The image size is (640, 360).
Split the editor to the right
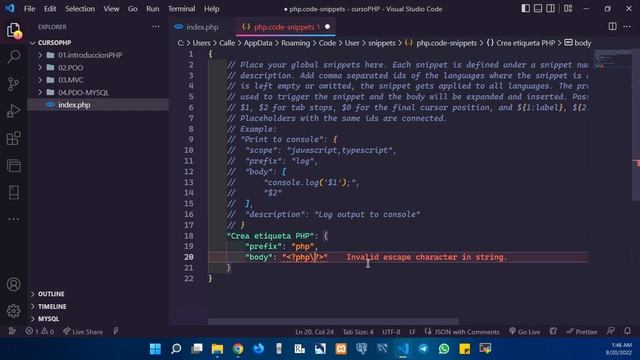612,27
